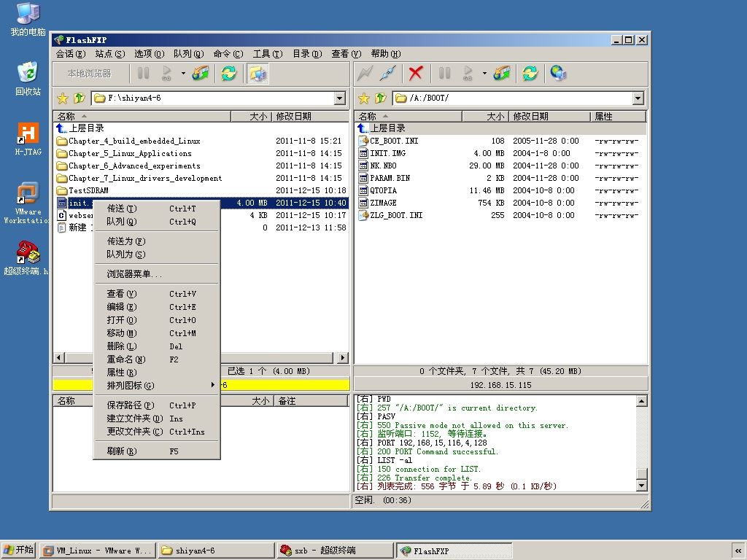Viewport: 747px width, 560px height.
Task: Click the log pane scroll-up arrow
Action: pos(642,401)
